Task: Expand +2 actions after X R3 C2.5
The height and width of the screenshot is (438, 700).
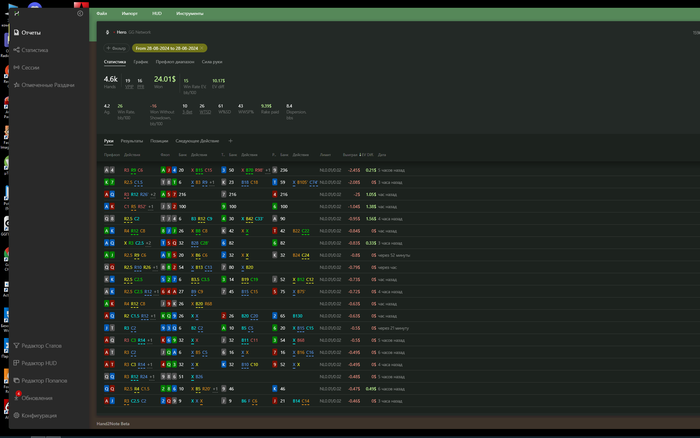Action: [148, 243]
